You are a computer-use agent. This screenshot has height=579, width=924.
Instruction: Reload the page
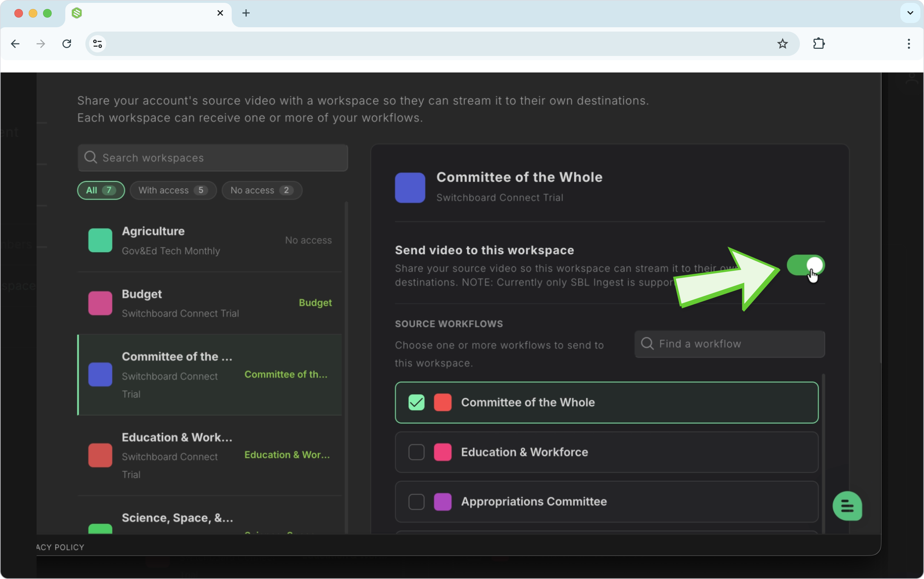point(67,44)
